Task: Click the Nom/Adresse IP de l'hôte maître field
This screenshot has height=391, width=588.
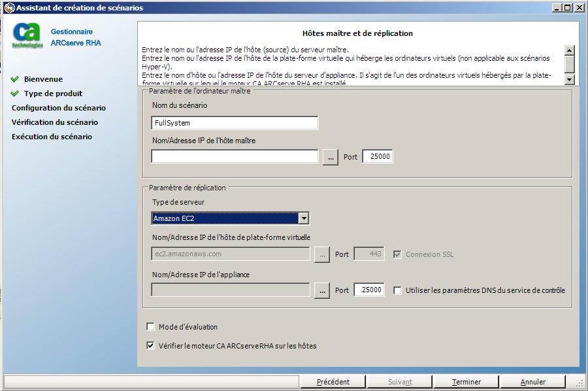Action: 235,156
